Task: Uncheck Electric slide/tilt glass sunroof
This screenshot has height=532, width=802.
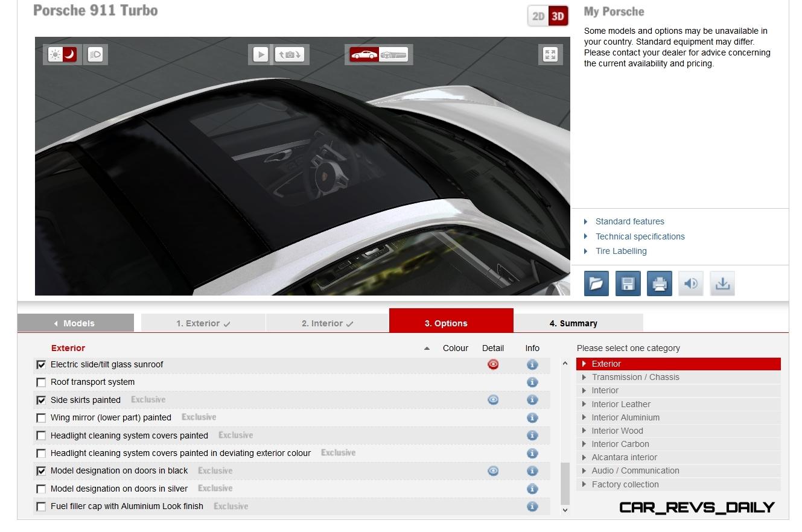Action: point(41,365)
